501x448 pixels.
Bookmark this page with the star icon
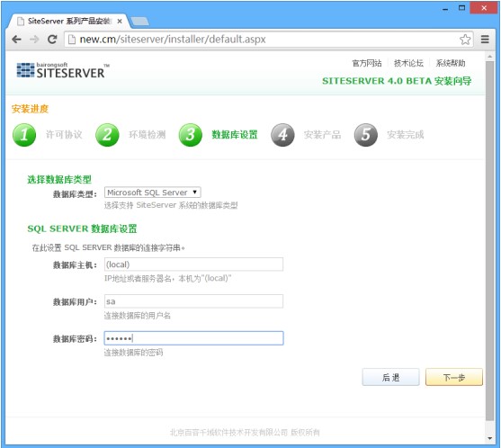tap(465, 40)
